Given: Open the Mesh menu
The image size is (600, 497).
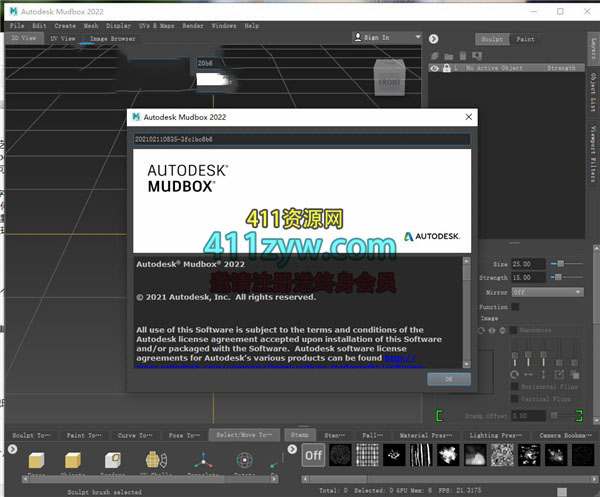Looking at the screenshot, I should click(91, 25).
